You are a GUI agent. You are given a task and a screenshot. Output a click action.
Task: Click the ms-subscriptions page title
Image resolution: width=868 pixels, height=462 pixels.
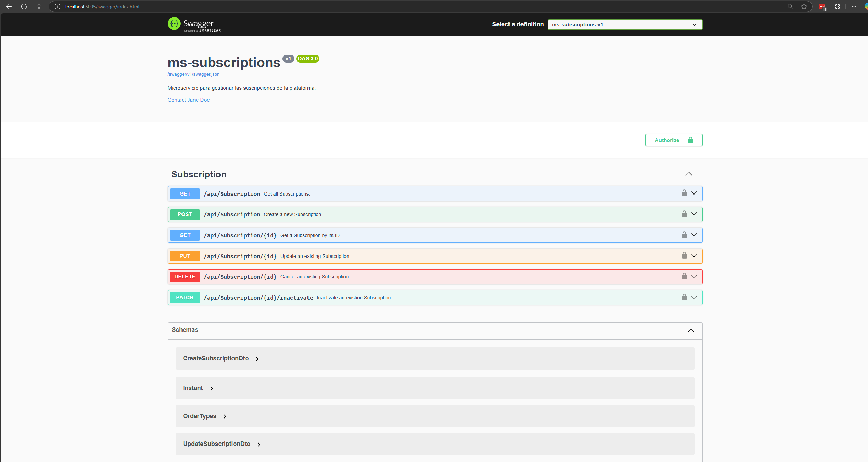224,63
